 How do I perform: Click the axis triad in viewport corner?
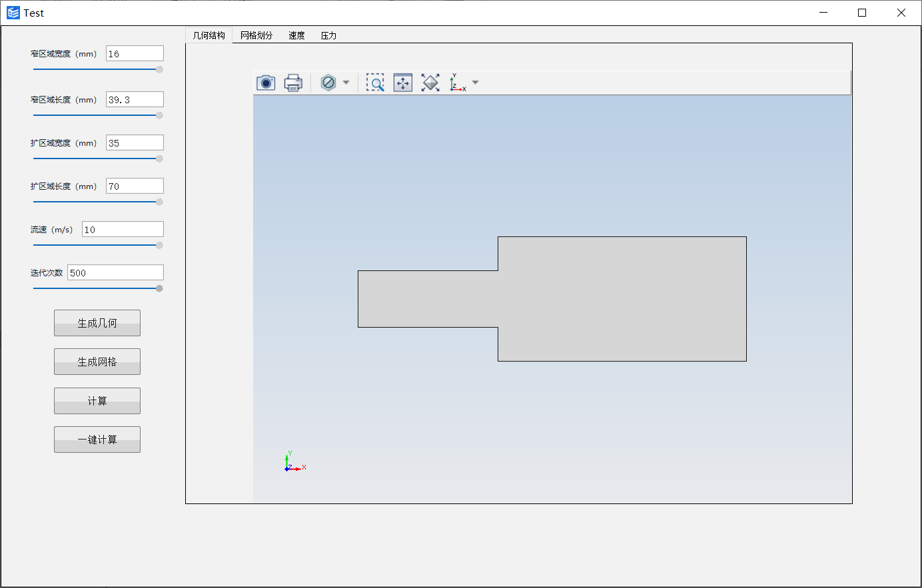pyautogui.click(x=294, y=462)
